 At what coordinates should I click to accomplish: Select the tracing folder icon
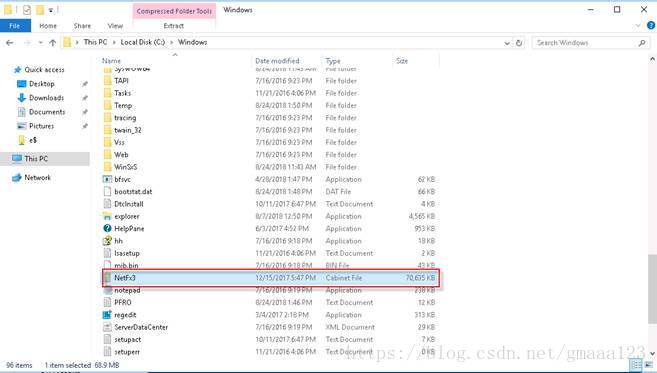108,118
